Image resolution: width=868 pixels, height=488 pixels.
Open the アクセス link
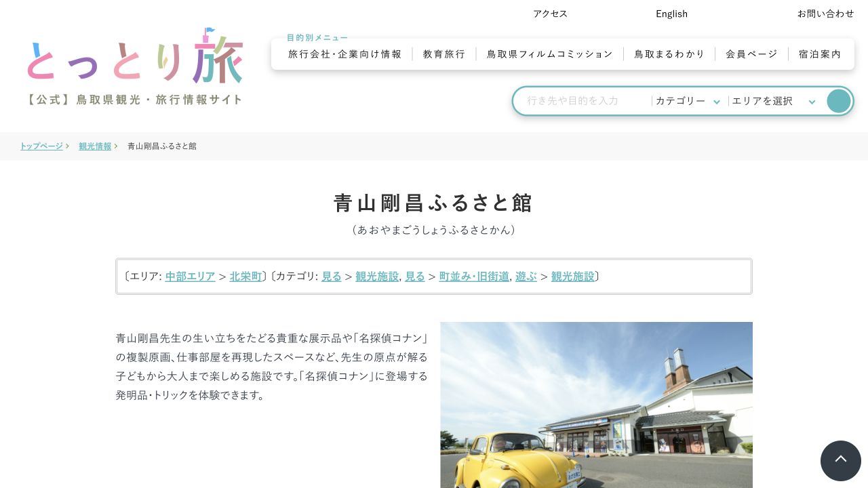pyautogui.click(x=550, y=14)
